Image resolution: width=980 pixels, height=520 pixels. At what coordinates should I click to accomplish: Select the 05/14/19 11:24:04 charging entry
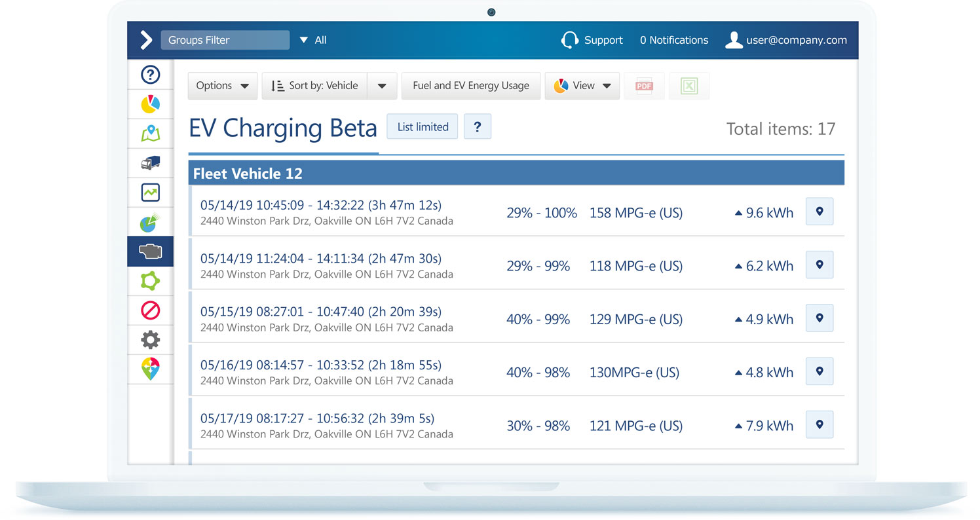tap(516, 265)
